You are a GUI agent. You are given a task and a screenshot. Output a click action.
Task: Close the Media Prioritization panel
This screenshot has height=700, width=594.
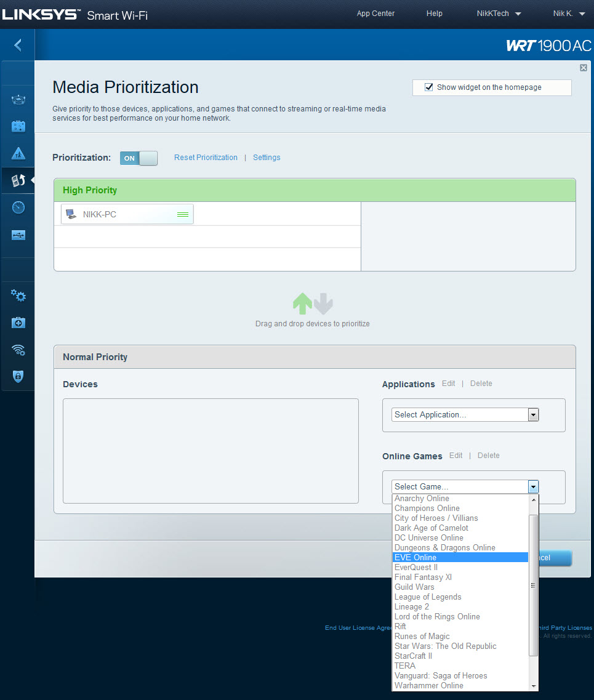(584, 68)
